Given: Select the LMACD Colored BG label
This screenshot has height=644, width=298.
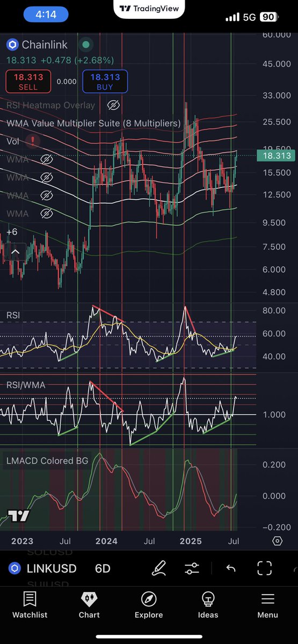Looking at the screenshot, I should pos(47,460).
